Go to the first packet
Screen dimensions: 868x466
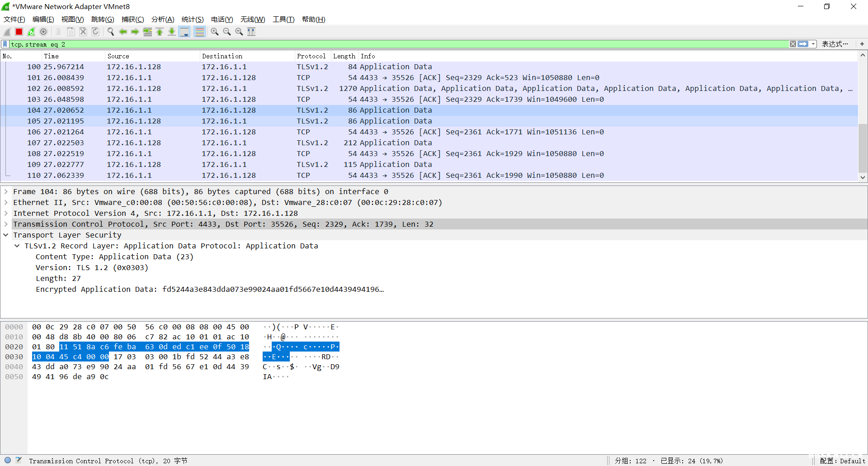click(x=160, y=32)
